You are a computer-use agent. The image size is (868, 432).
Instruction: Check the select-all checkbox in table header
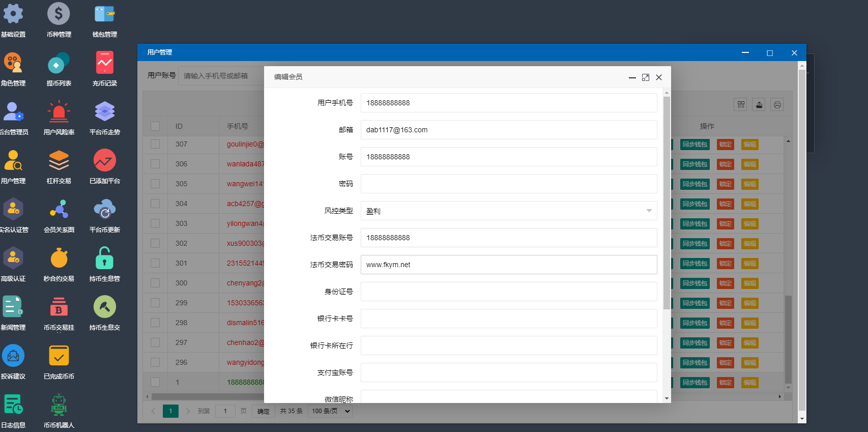click(x=155, y=126)
